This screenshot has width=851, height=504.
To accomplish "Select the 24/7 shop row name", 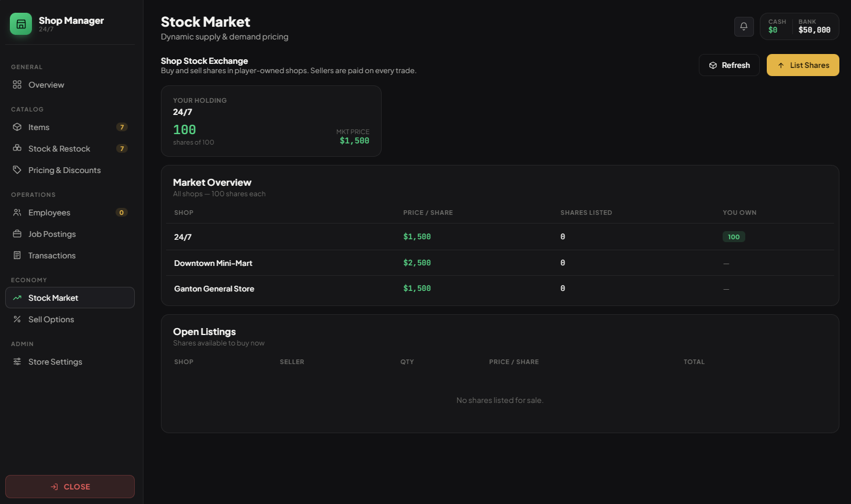I will 182,237.
